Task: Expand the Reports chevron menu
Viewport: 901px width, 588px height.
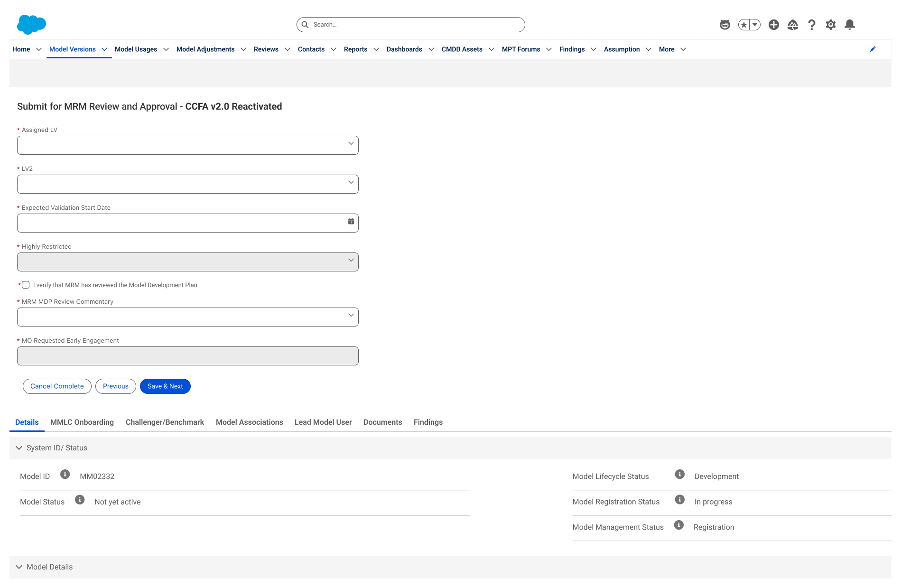Action: pos(376,49)
